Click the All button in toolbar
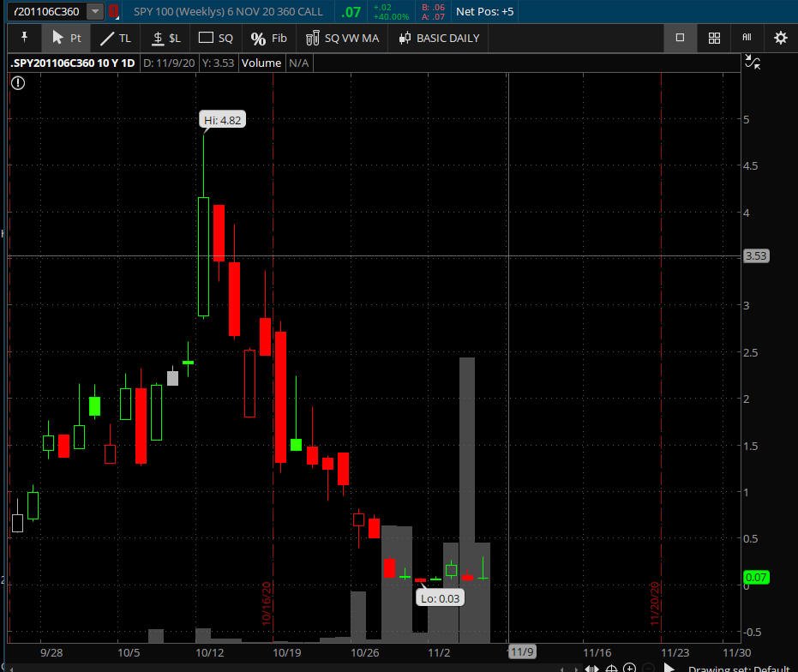Viewport: 798px width, 672px height. [747, 38]
